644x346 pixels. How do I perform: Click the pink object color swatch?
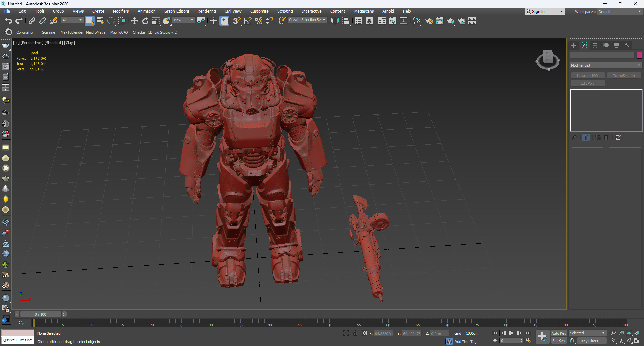coord(639,55)
